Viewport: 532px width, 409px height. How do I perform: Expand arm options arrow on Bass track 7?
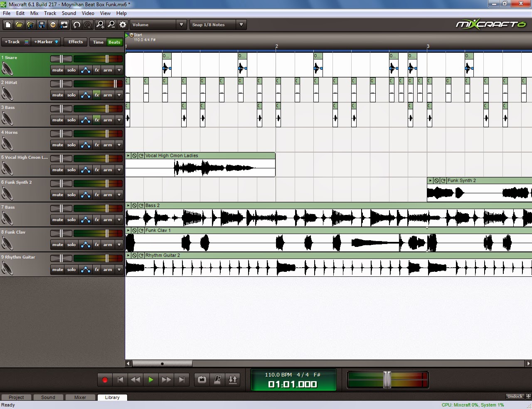point(119,220)
